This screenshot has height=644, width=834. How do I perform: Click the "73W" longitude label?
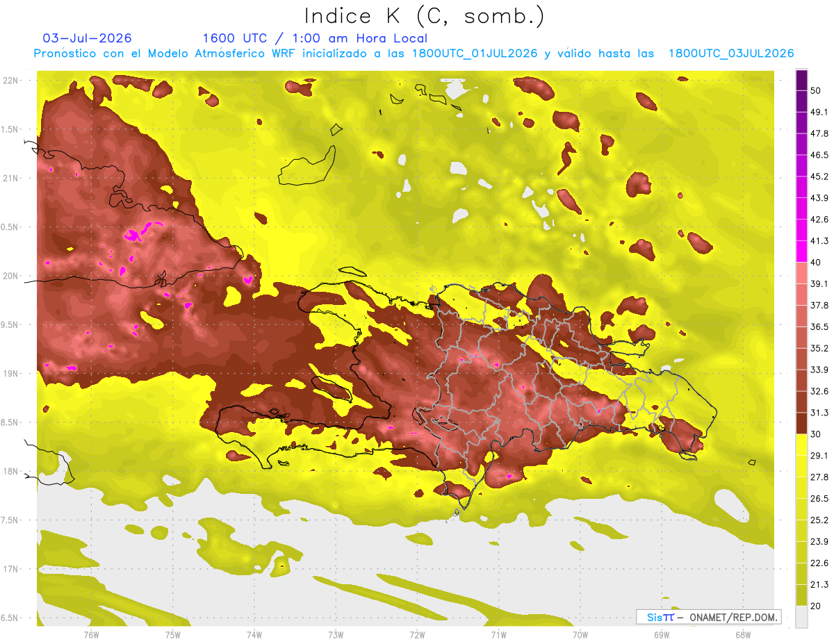tap(336, 635)
